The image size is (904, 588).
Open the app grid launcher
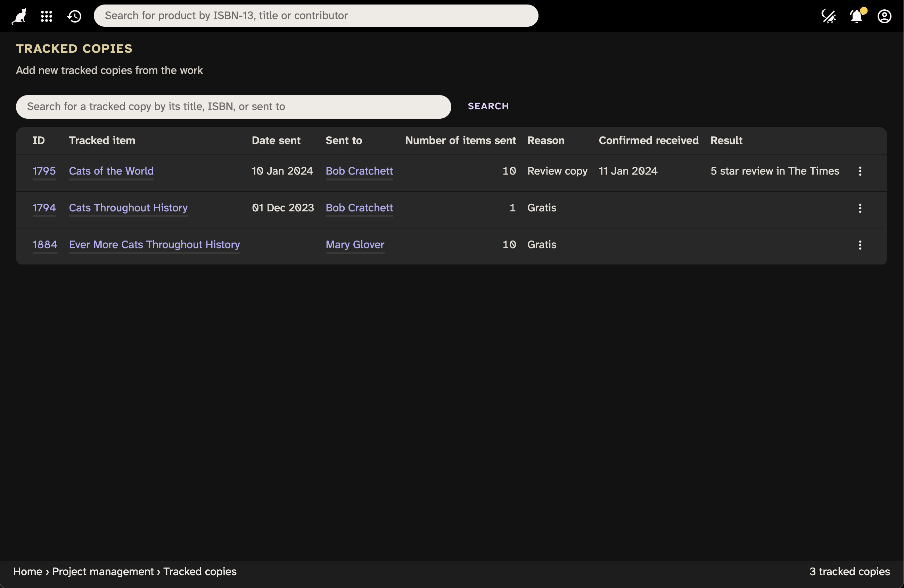tap(46, 16)
